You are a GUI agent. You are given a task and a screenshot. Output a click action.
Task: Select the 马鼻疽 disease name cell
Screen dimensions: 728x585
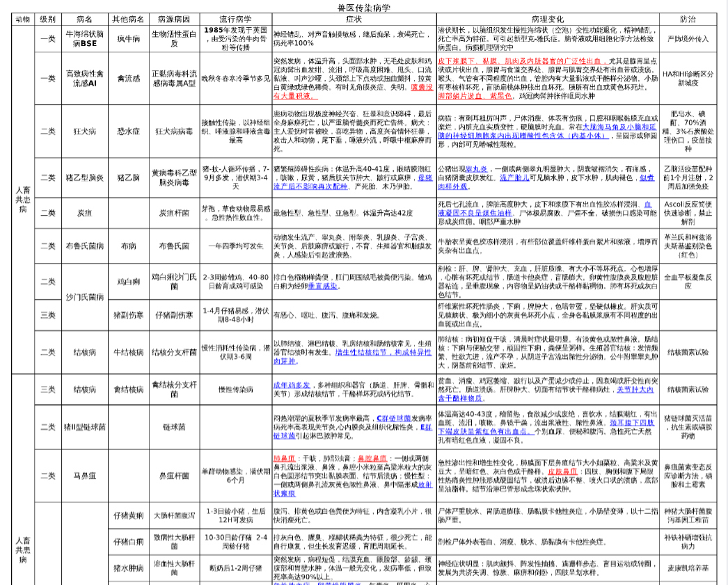(84, 476)
